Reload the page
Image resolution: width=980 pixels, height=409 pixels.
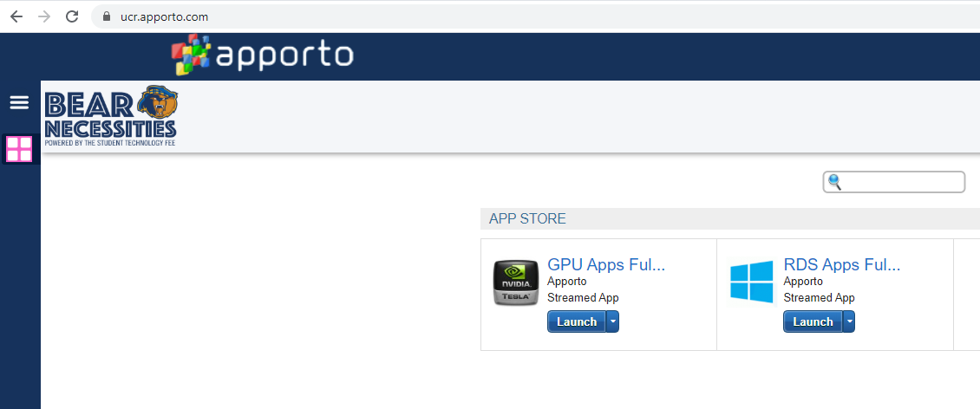point(72,16)
